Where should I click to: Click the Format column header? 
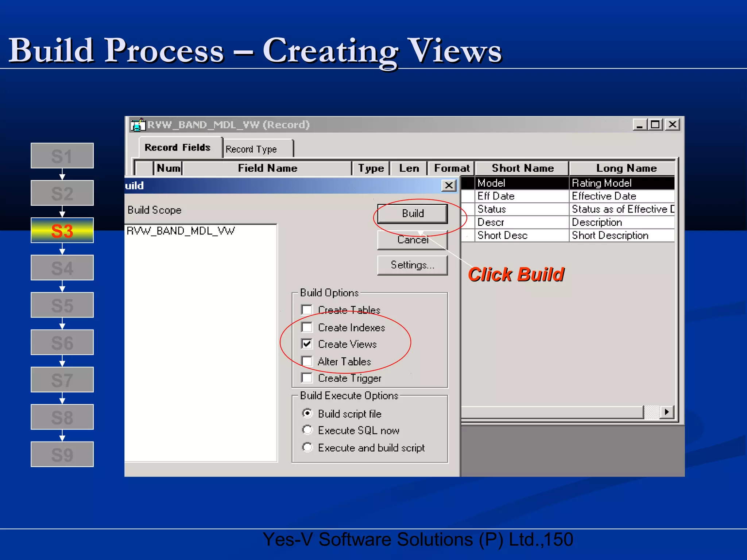(x=452, y=168)
